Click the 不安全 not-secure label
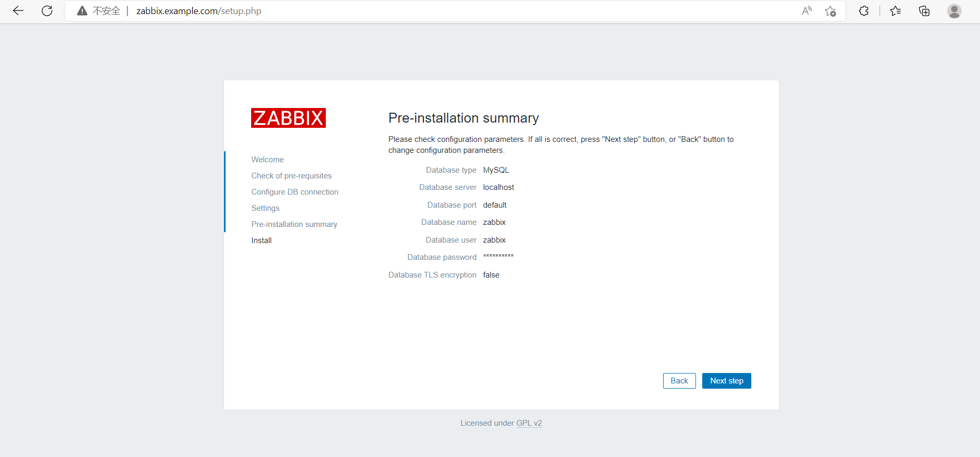The width and height of the screenshot is (980, 457). coord(107,11)
